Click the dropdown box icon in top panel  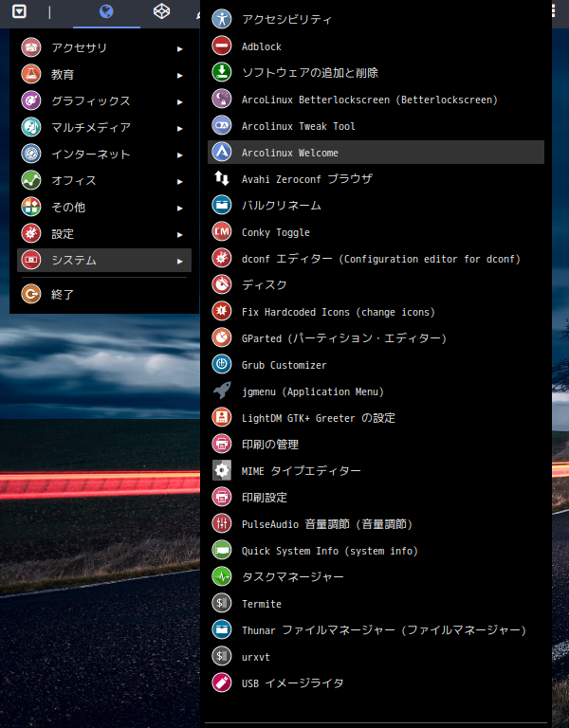point(19,11)
